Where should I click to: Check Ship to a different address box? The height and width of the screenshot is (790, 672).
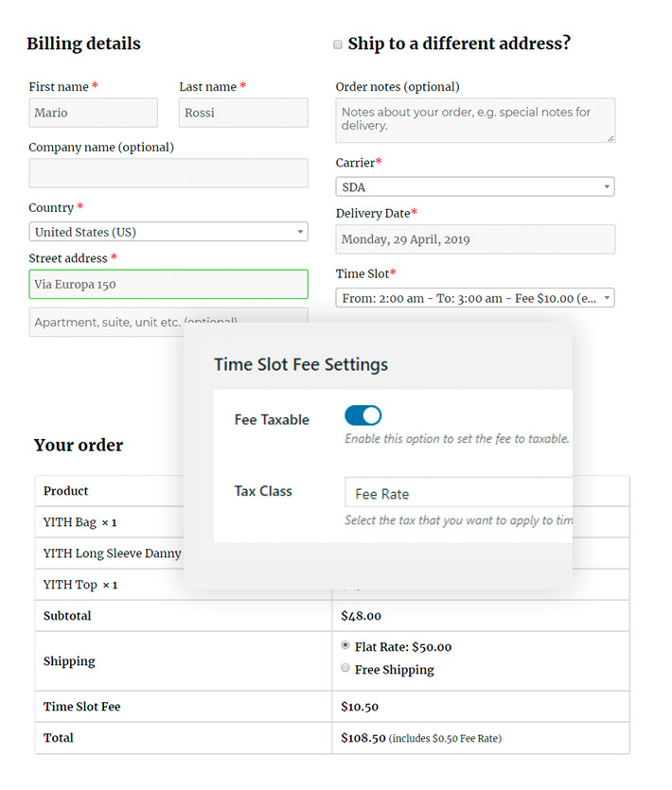(x=338, y=44)
